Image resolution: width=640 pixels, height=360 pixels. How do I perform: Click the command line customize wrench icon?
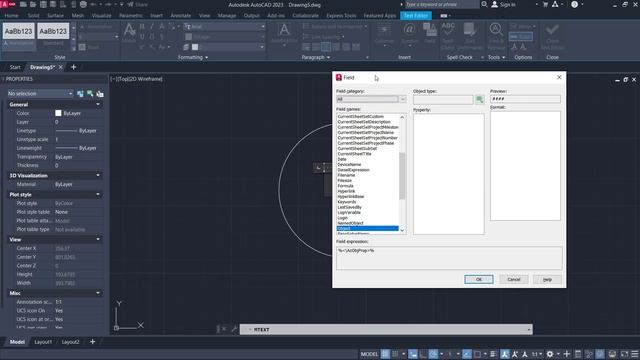(234, 329)
